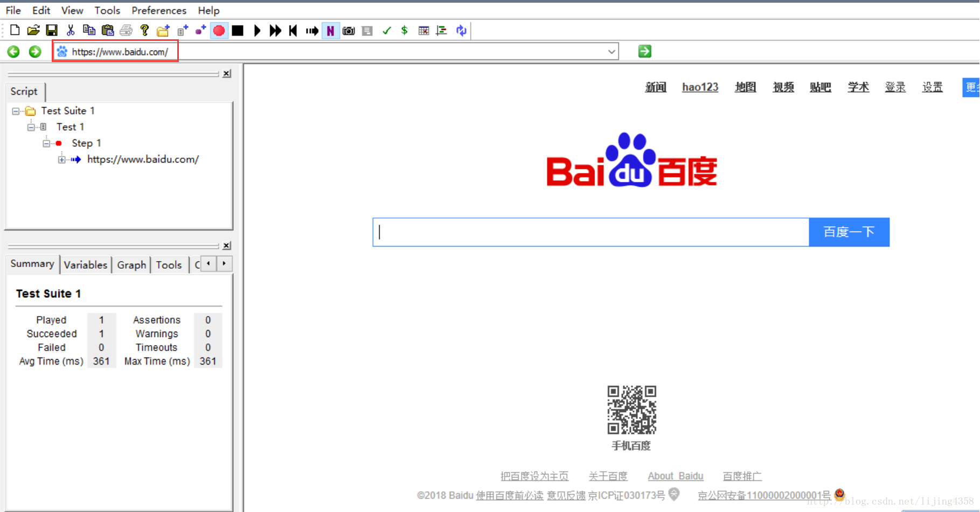Close the Summary panel with the X

click(227, 246)
